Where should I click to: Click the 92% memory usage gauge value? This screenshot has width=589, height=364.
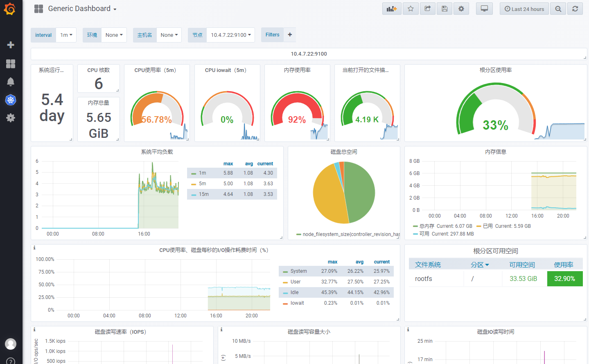297,119
